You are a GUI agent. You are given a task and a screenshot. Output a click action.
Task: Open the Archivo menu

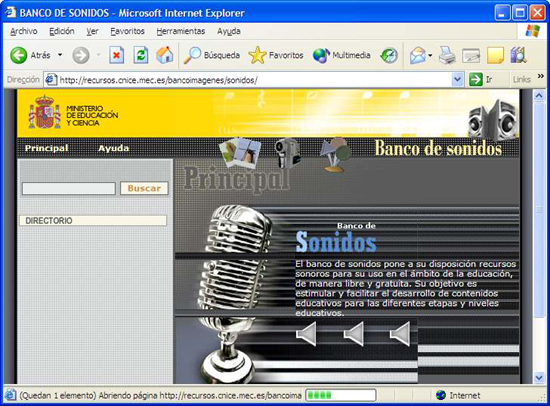[x=24, y=31]
